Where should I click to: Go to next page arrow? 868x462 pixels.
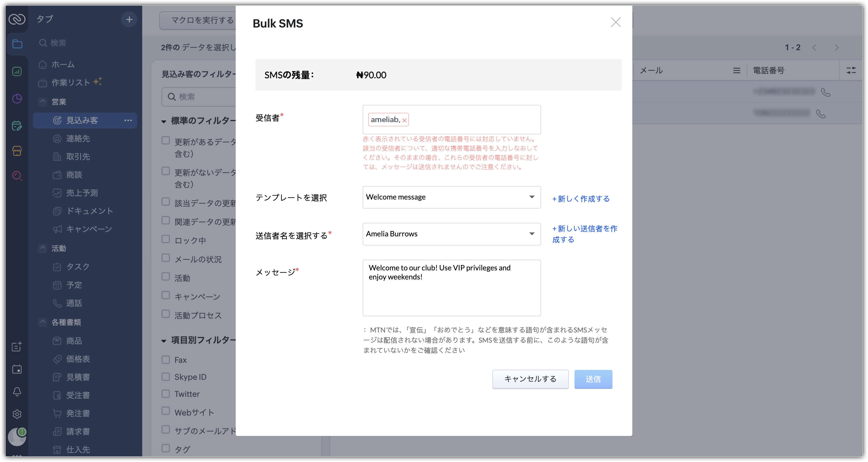(837, 48)
